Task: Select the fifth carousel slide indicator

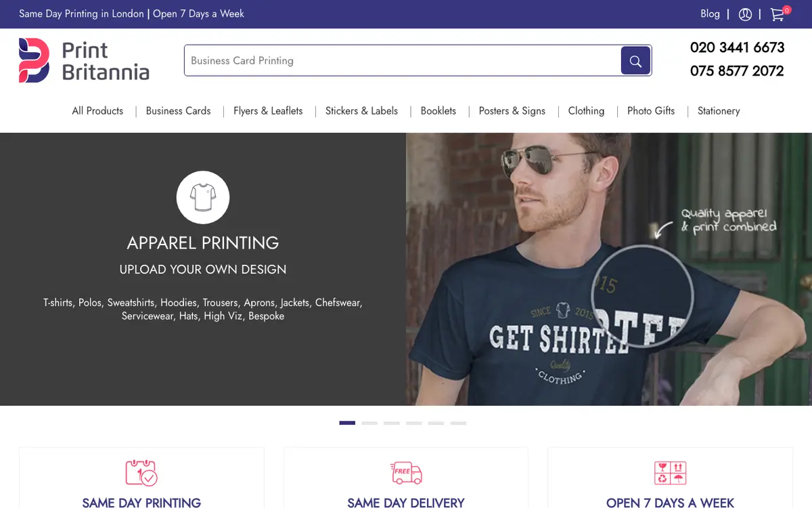Action: (436, 423)
